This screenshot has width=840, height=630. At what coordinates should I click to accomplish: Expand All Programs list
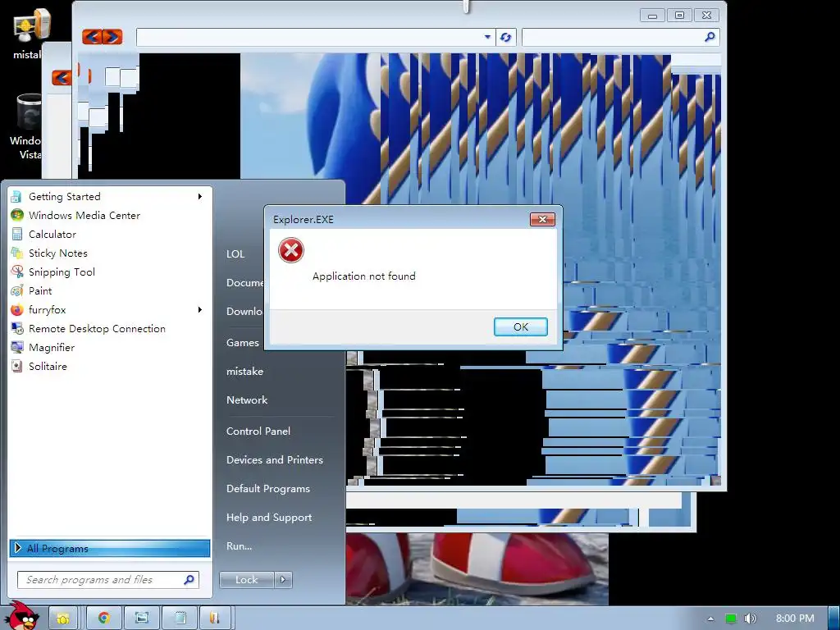pos(110,548)
